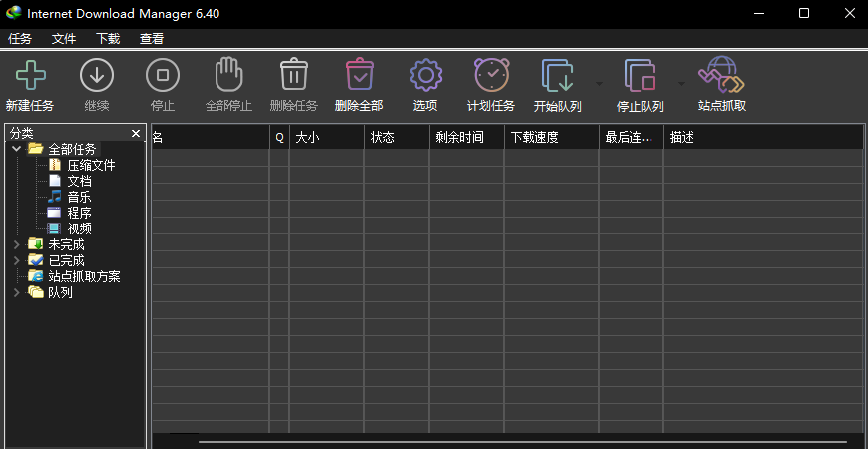Click the 删除全部 checked trash icon
Screen dimensions: 868x449
pyautogui.click(x=360, y=74)
